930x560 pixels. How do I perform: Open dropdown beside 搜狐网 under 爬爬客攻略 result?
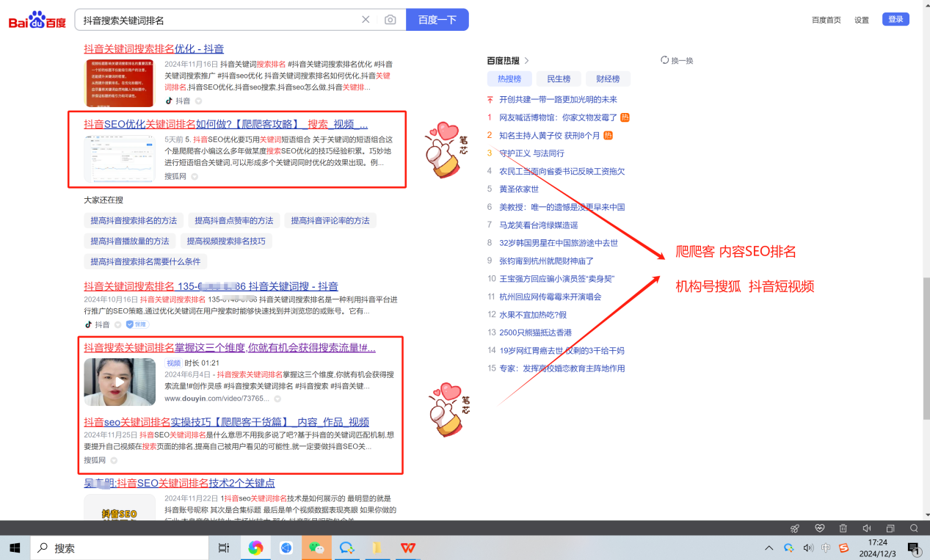195,176
